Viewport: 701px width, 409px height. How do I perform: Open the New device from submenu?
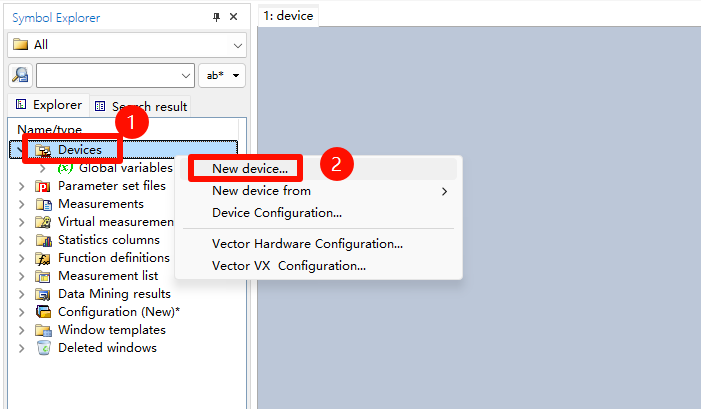coord(262,191)
